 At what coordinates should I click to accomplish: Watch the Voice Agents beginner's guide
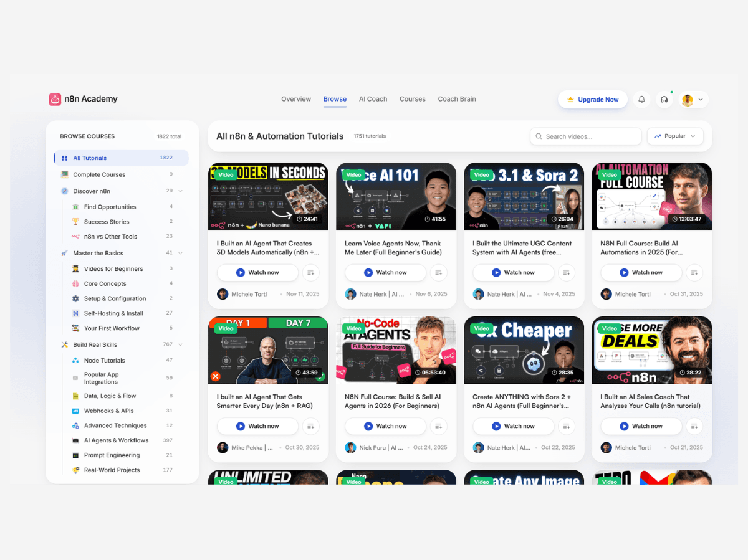coord(385,272)
